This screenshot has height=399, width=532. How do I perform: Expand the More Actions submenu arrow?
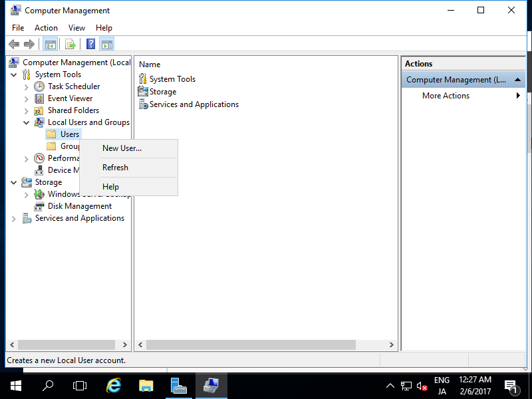pos(518,96)
